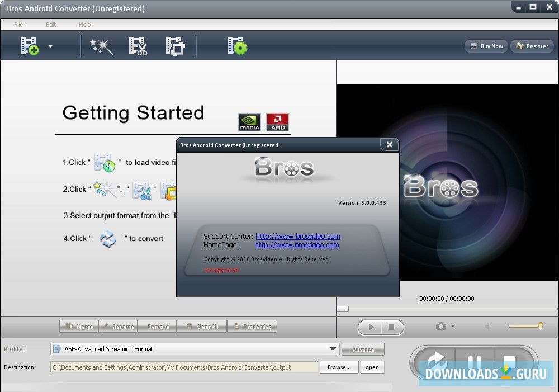
Task: Click the effect star icon in step 2
Action: [x=104, y=189]
